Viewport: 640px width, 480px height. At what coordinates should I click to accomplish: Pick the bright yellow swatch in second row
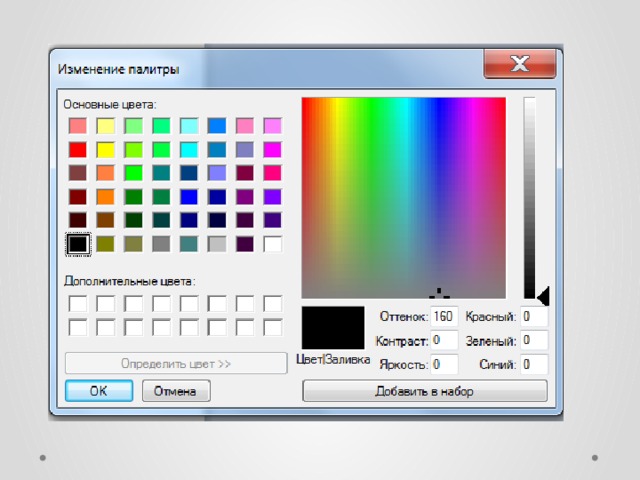click(x=105, y=149)
